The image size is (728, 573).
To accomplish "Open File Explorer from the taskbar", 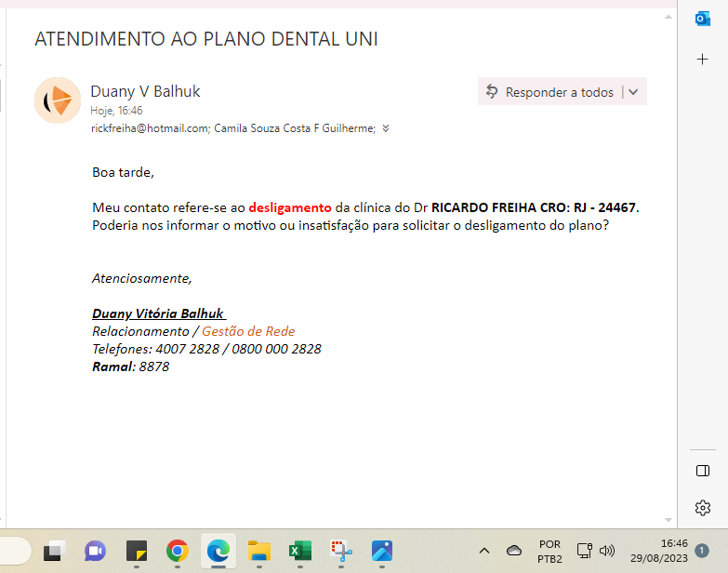I will pos(258,551).
